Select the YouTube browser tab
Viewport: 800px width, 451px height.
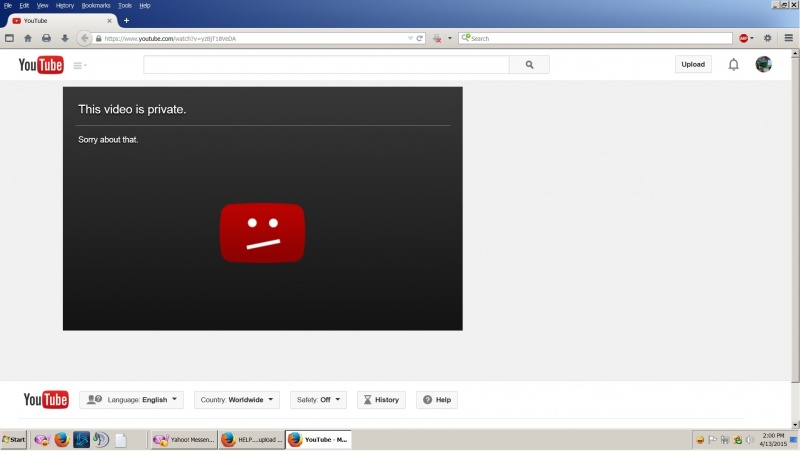[x=61, y=21]
